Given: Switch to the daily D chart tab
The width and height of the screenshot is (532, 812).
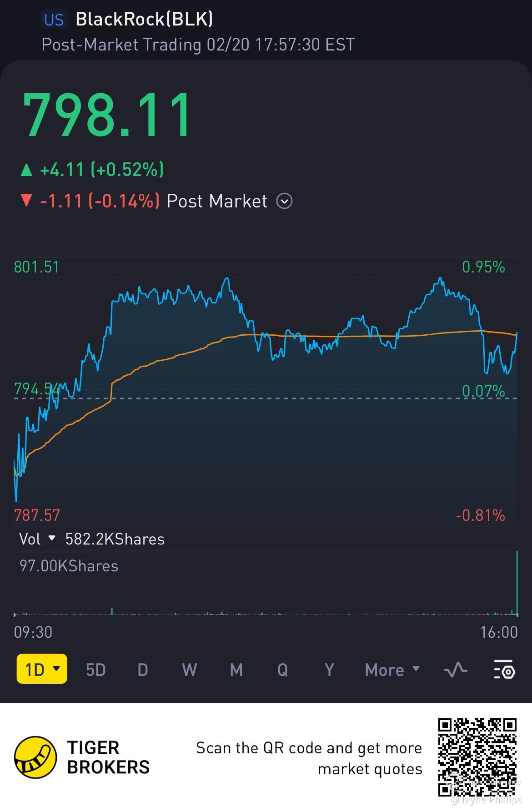Looking at the screenshot, I should (143, 670).
